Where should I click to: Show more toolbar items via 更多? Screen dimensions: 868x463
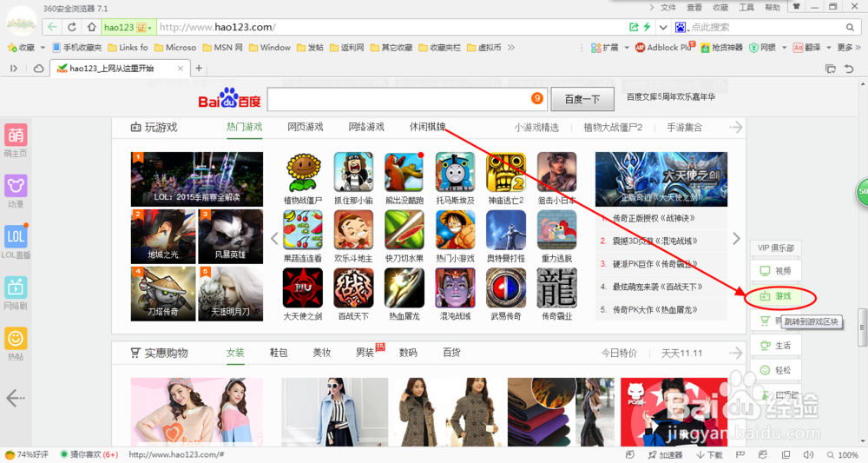tap(849, 48)
